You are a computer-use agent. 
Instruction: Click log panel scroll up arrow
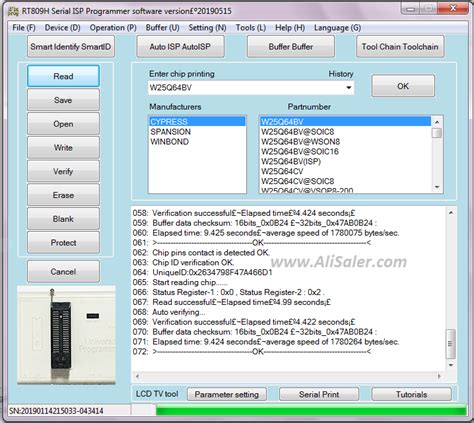click(451, 213)
